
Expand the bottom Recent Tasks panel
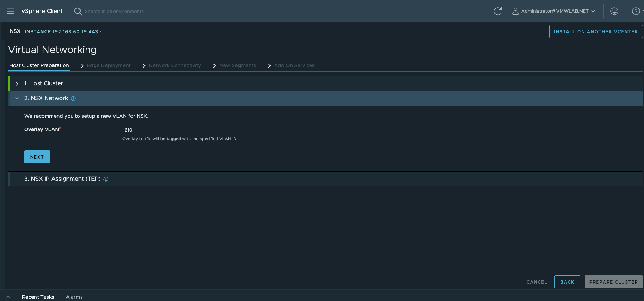(8, 297)
